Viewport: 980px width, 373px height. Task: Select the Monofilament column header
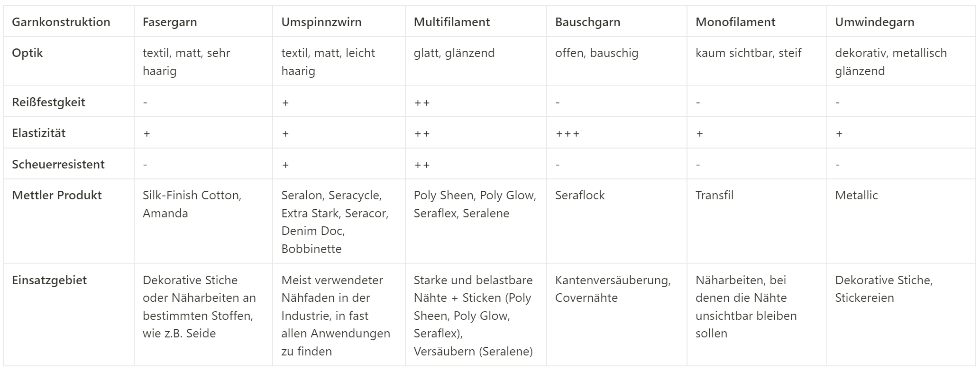735,22
